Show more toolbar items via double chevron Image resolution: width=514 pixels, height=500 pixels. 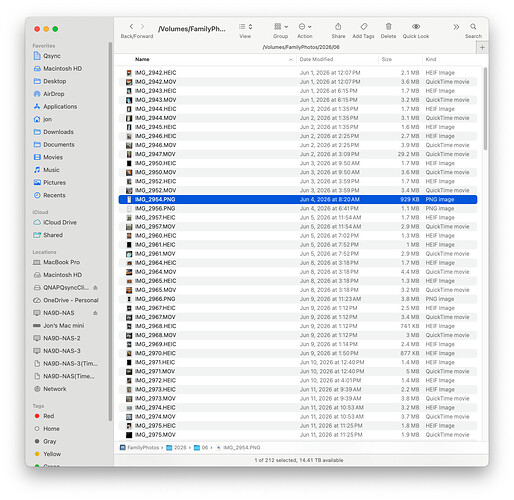click(x=456, y=27)
